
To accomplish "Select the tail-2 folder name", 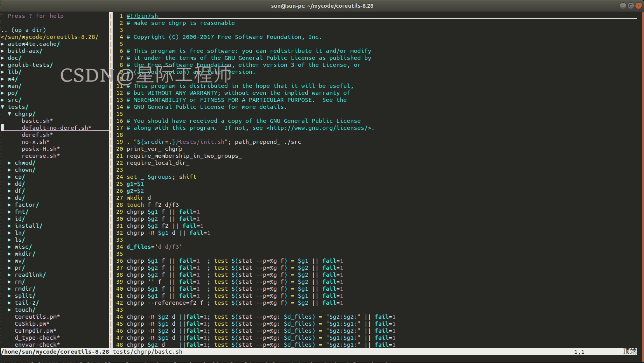I will click(27, 303).
